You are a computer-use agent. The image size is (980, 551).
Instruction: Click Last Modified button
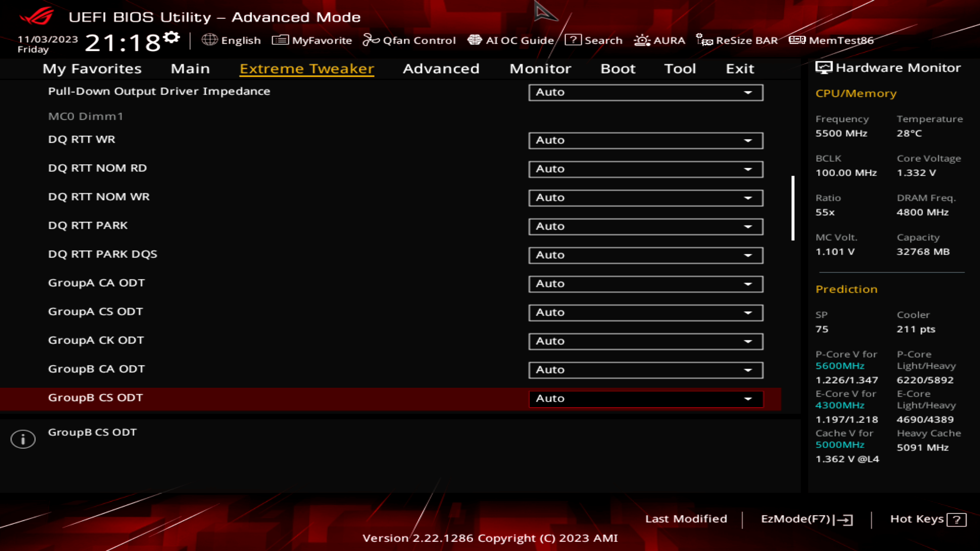coord(686,519)
